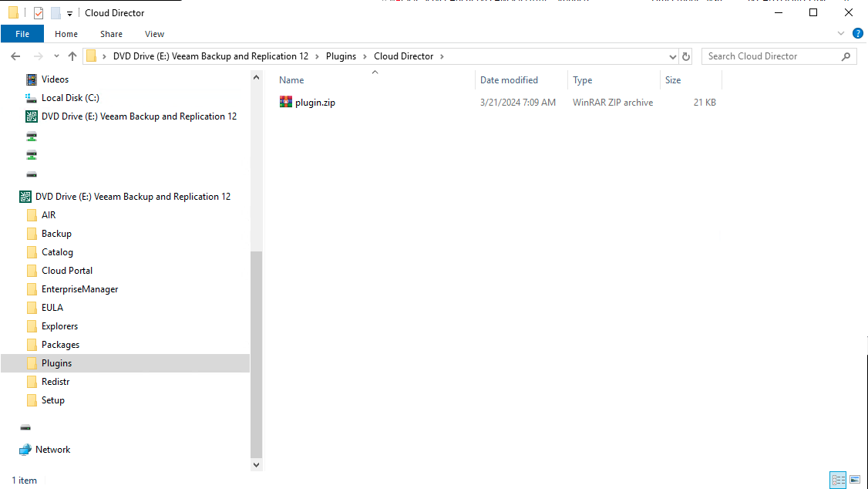Click the Properties quick access icon
This screenshot has width=868, height=489.
click(39, 13)
